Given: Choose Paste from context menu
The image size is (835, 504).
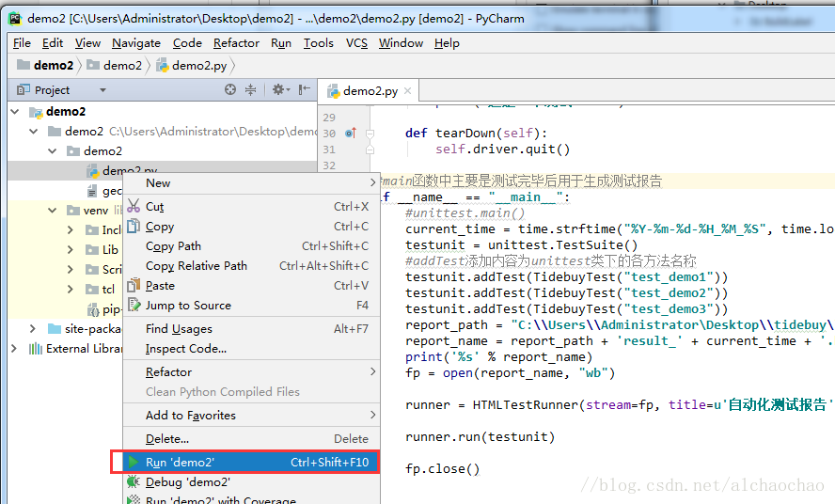Looking at the screenshot, I should click(251, 286).
